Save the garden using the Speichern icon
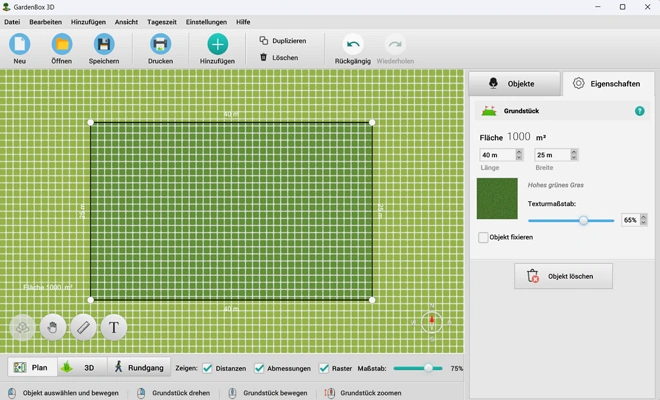Image resolution: width=660 pixels, height=400 pixels. [x=105, y=44]
